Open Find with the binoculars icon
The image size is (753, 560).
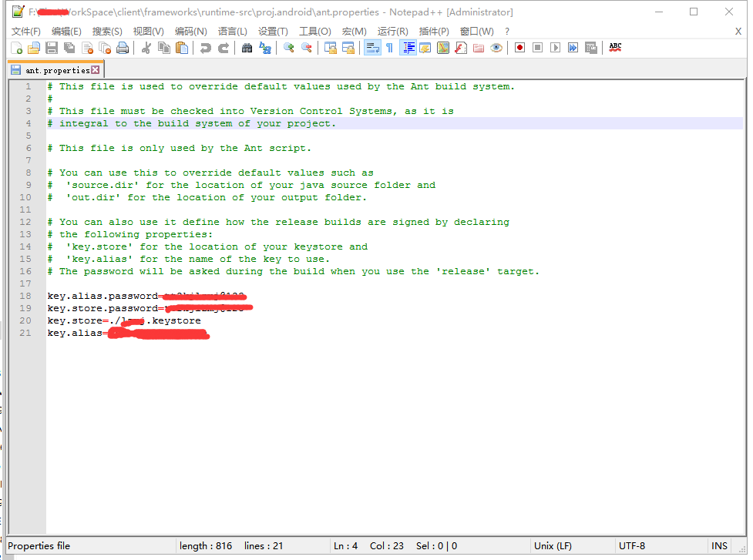pyautogui.click(x=247, y=48)
